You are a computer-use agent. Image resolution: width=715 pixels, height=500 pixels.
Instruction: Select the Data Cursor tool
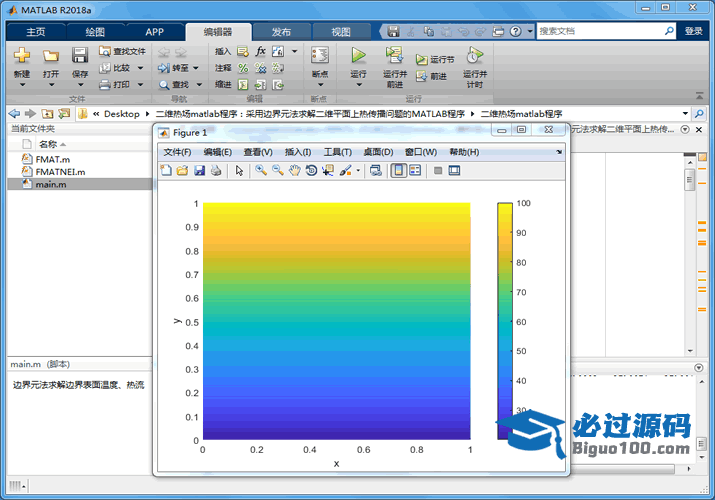pos(328,170)
